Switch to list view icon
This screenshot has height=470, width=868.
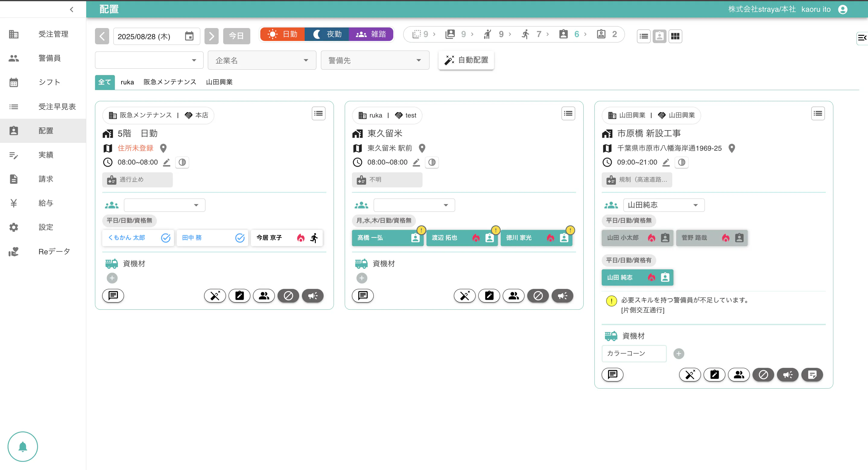(644, 36)
